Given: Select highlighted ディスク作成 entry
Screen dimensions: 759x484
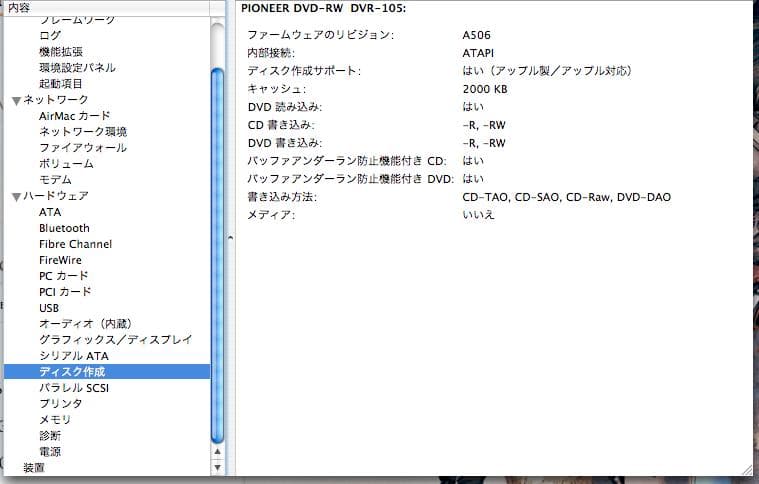Looking at the screenshot, I should [x=107, y=372].
